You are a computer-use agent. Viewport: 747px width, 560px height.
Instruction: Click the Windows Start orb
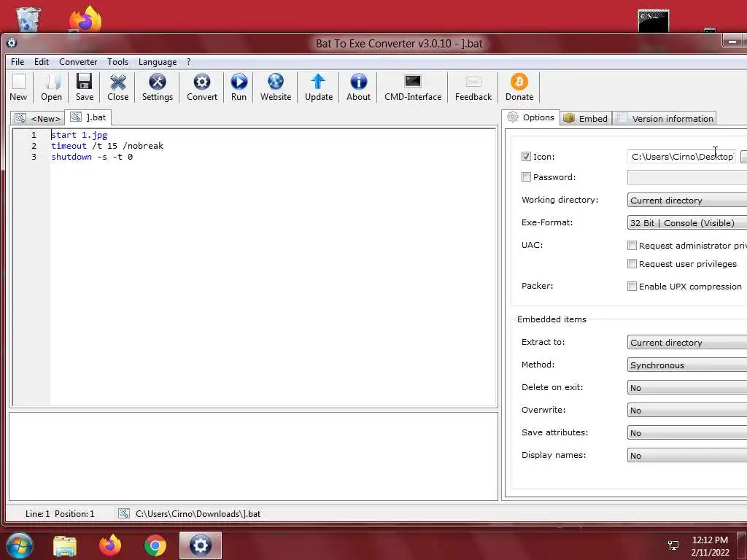(20, 545)
